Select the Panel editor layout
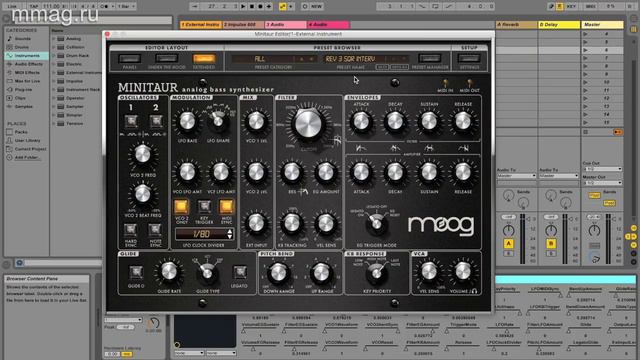Screen dimensions: 640x360 point(129,58)
